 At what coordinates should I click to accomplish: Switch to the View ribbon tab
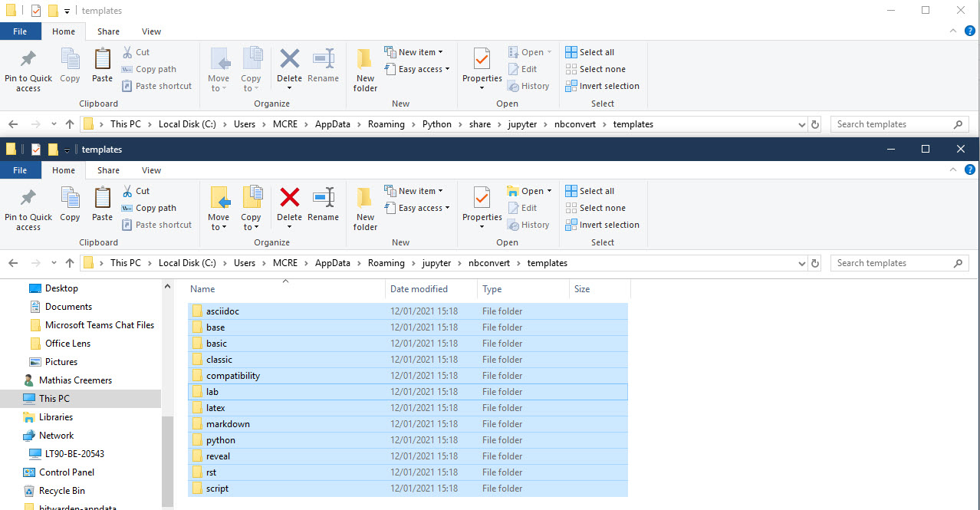click(x=151, y=169)
